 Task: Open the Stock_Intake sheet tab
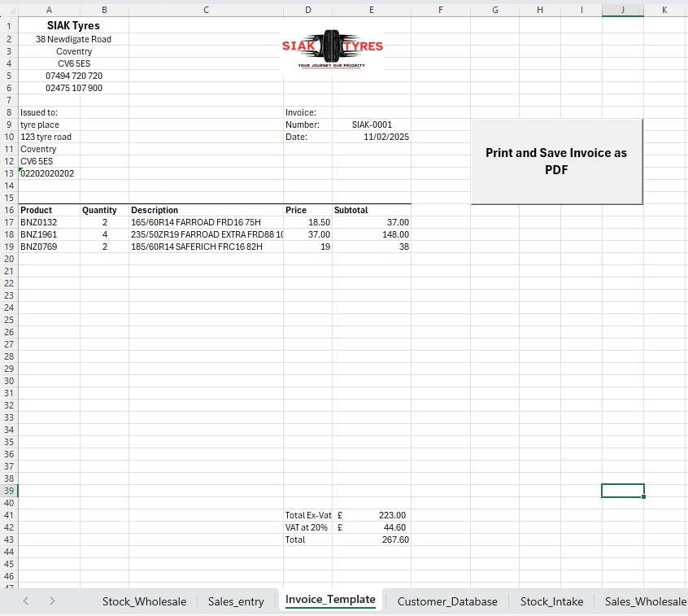[551, 601]
